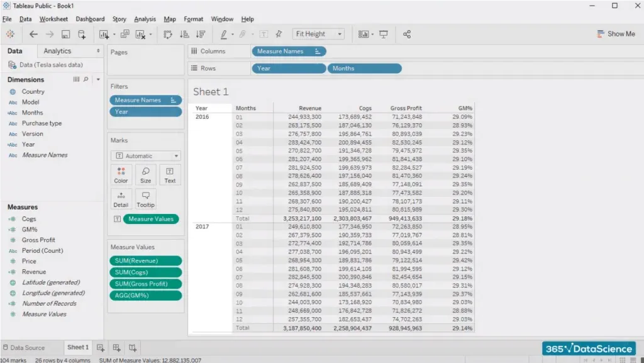Sort descending using the toolbar icon
This screenshot has width=644, height=363.
tap(201, 34)
